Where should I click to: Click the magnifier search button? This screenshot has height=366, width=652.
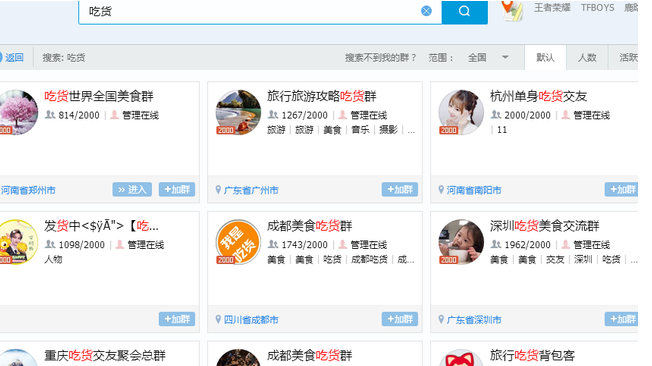[464, 12]
